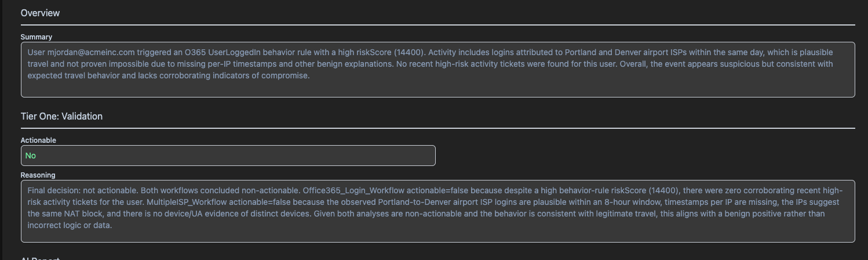Focus the Summary text box
The width and height of the screenshot is (868, 260).
pos(437,87)
